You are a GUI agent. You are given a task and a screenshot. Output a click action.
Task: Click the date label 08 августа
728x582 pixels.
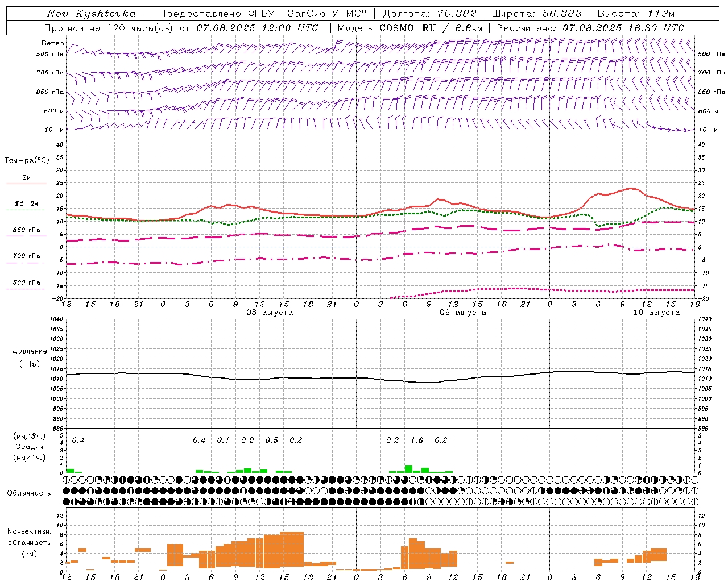(270, 313)
